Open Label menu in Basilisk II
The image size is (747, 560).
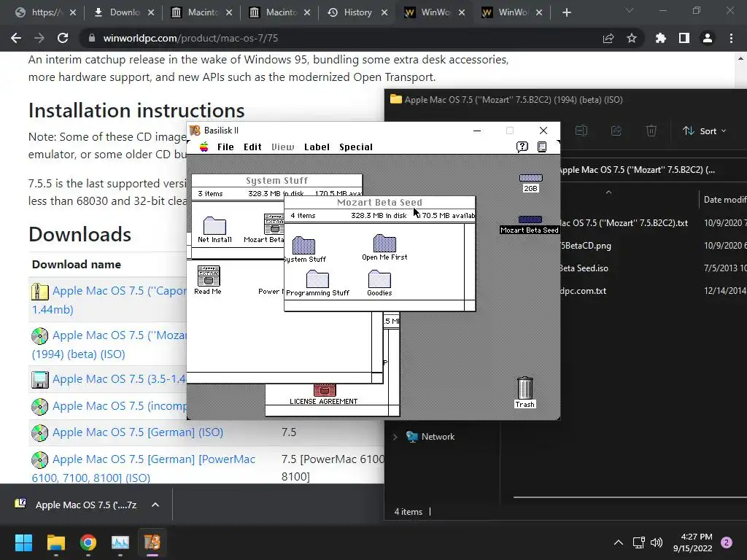317,147
